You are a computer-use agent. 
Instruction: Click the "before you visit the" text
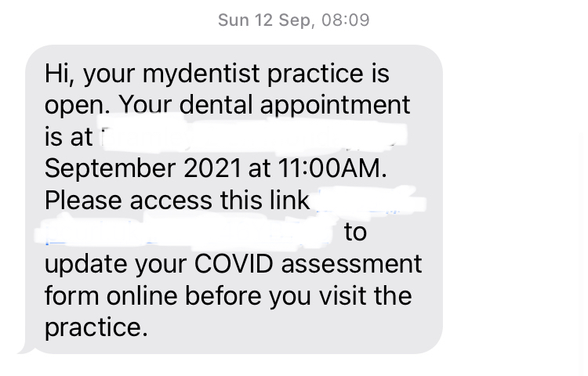(x=298, y=296)
